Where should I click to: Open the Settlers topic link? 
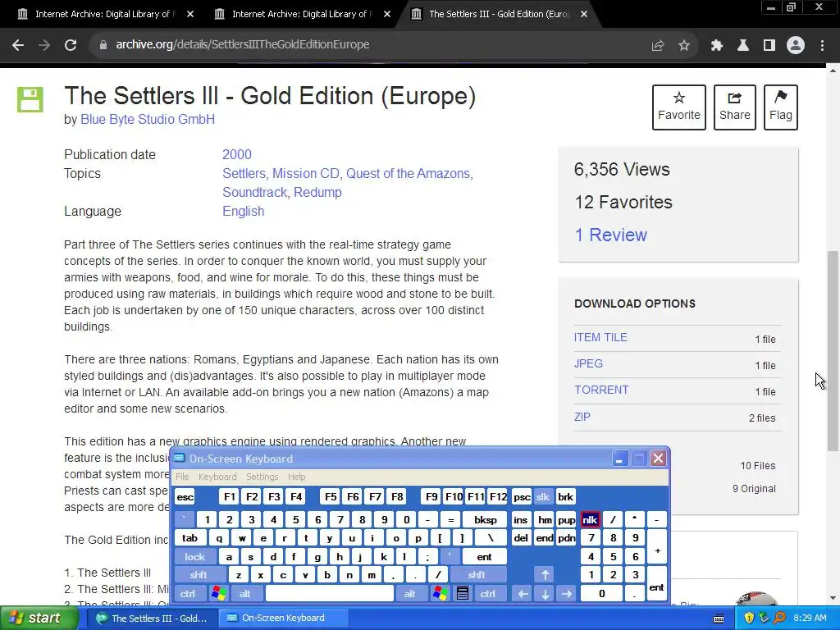[244, 174]
